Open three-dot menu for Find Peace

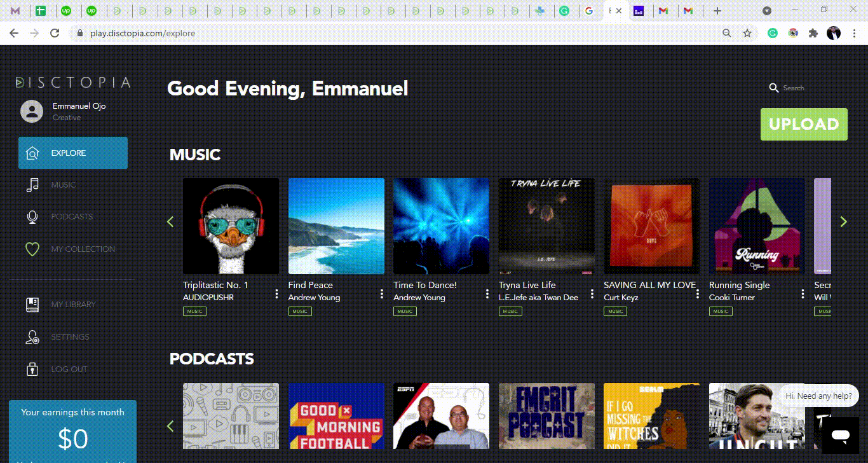click(x=382, y=293)
